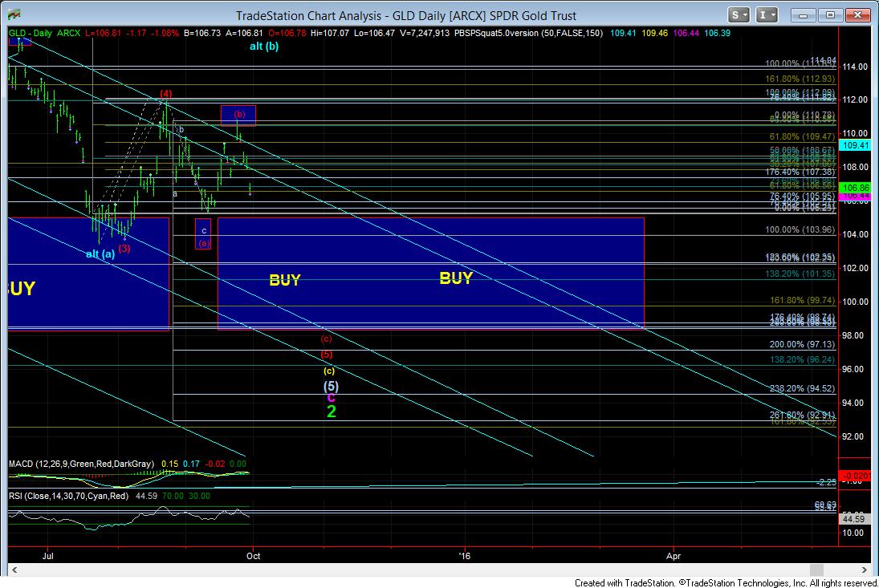The height and width of the screenshot is (588, 879).
Task: Minimize the Chart Analysis window
Action: (x=804, y=15)
